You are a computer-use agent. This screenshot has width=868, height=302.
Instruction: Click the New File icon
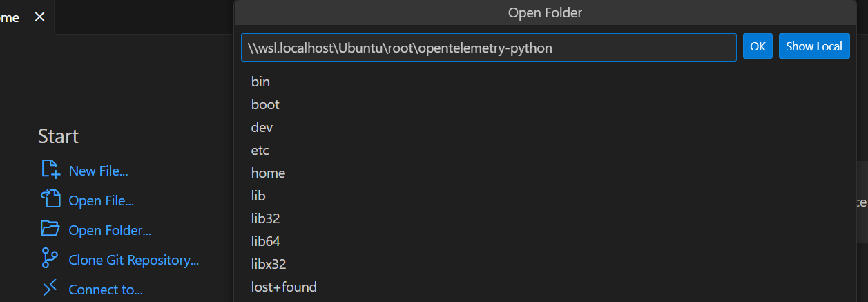[x=50, y=170]
